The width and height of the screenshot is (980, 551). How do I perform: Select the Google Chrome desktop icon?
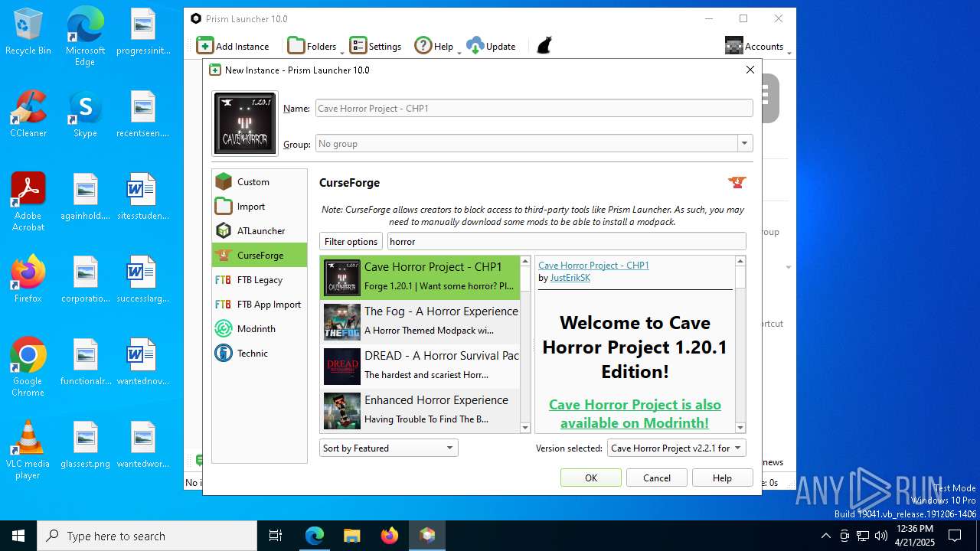(28, 367)
